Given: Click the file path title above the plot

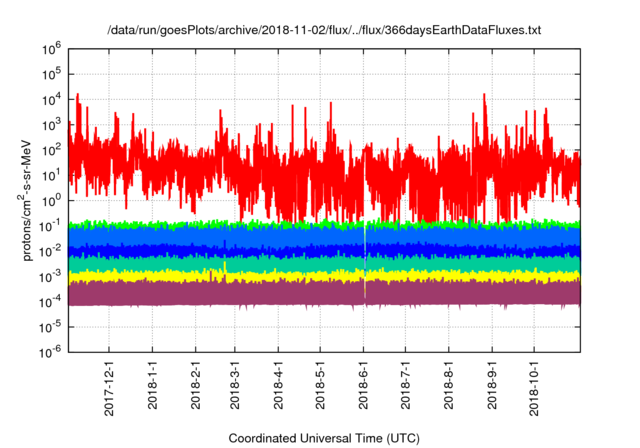Looking at the screenshot, I should tap(324, 30).
